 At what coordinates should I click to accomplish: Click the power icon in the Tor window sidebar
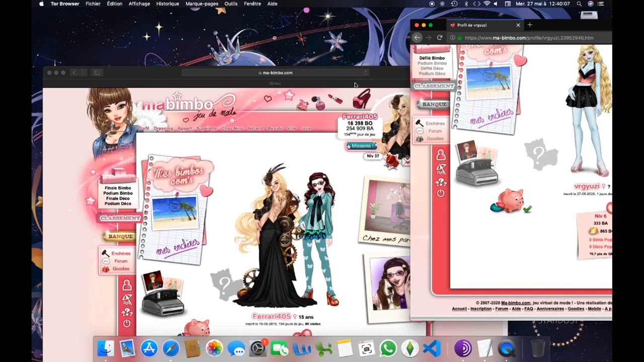coord(441,193)
